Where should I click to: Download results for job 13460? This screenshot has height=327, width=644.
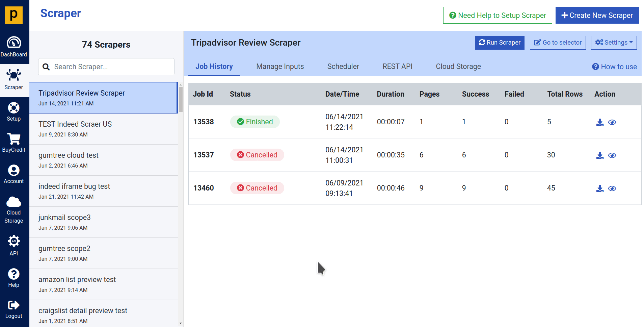[600, 188]
